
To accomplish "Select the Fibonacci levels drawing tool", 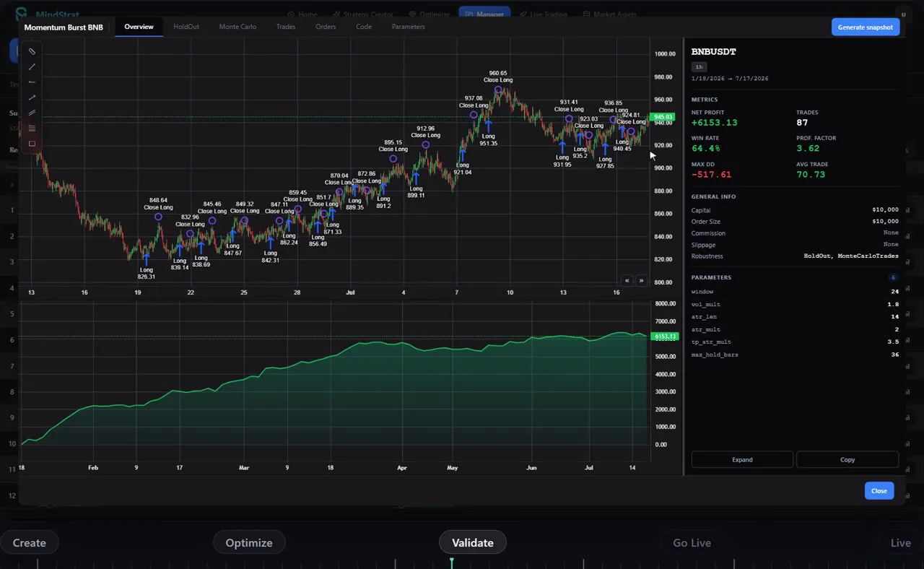I will [x=32, y=128].
